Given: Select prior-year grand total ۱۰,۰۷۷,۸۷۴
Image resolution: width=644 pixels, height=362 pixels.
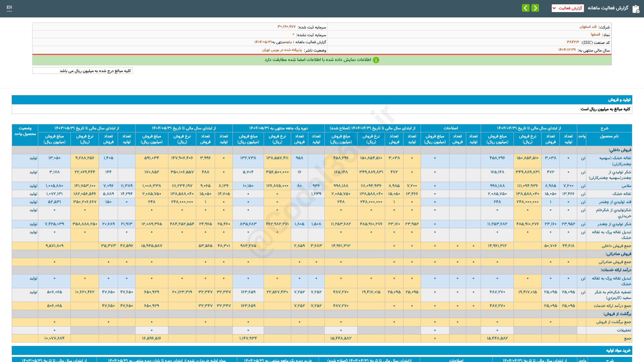Looking at the screenshot, I should (x=54, y=338).
